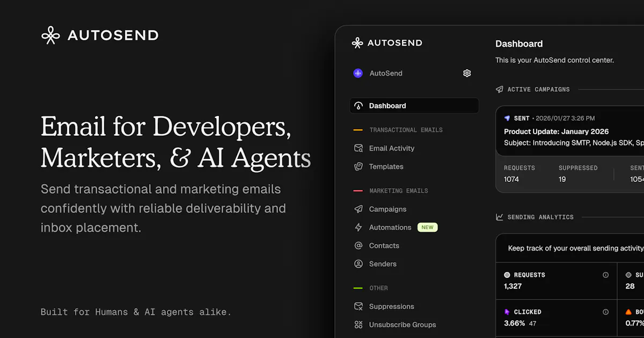Click the AutoSend logo in the hero area
Image resolution: width=644 pixels, height=338 pixels.
pyautogui.click(x=100, y=35)
